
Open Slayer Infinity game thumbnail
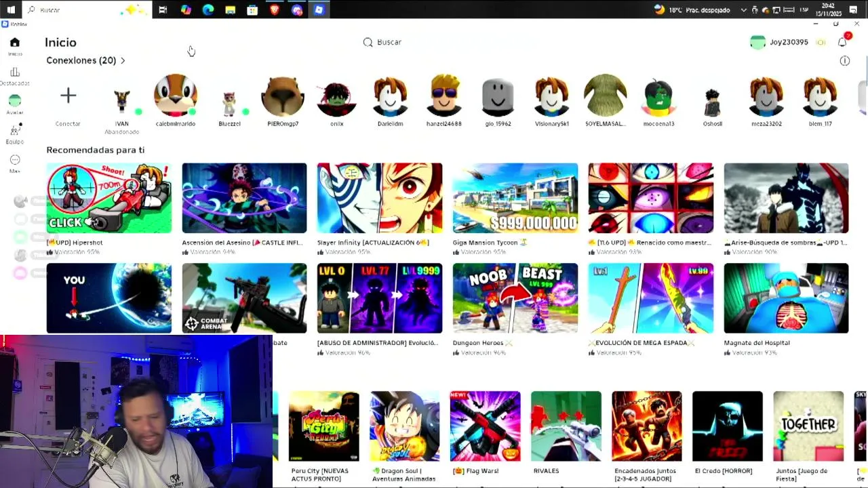(380, 198)
